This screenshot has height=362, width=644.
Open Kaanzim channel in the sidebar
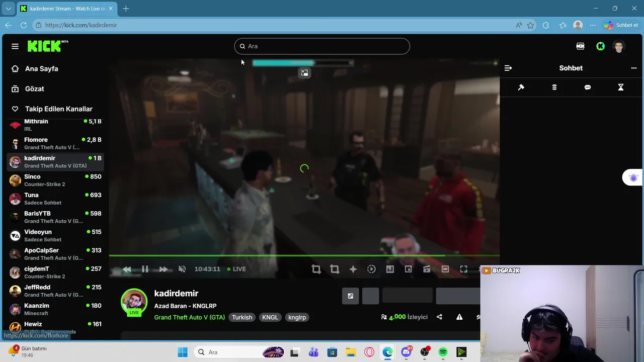55,309
